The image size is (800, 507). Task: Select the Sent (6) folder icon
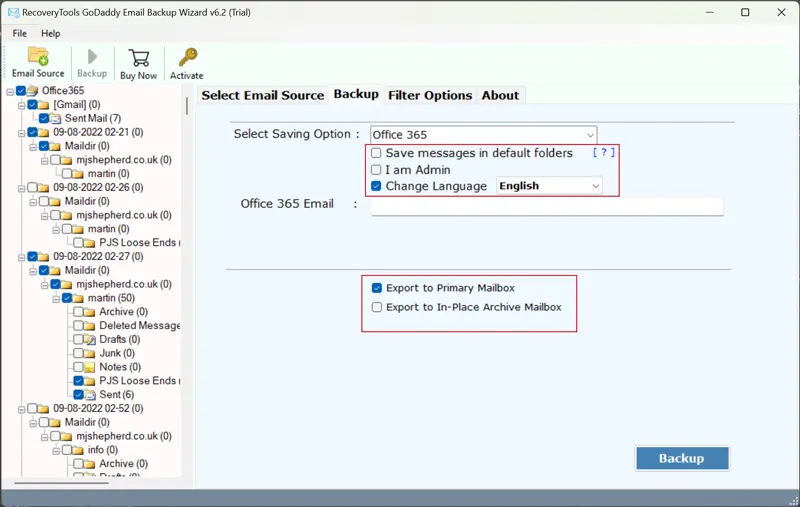click(90, 395)
